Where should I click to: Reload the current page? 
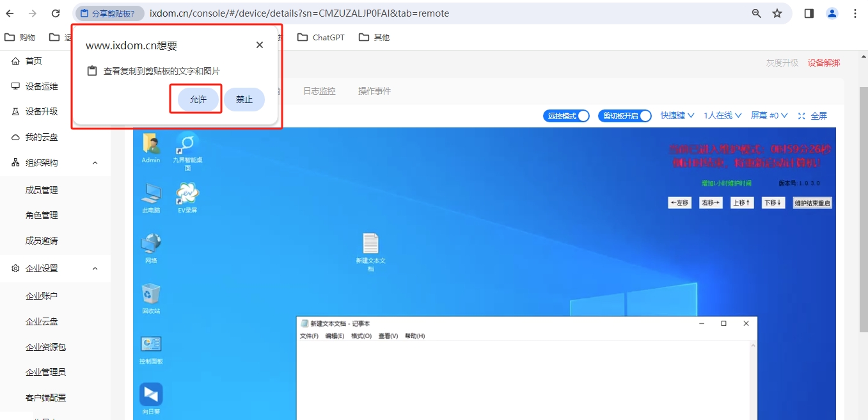pyautogui.click(x=56, y=13)
